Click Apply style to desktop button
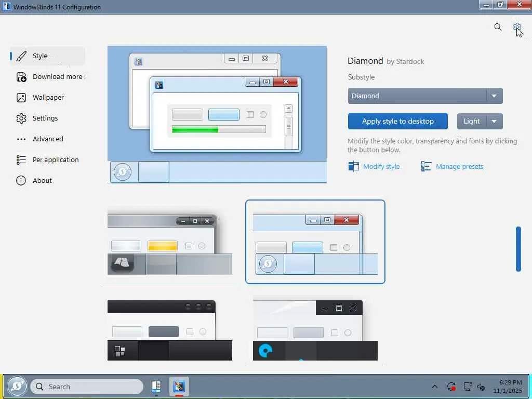This screenshot has height=399, width=532. coord(397,122)
